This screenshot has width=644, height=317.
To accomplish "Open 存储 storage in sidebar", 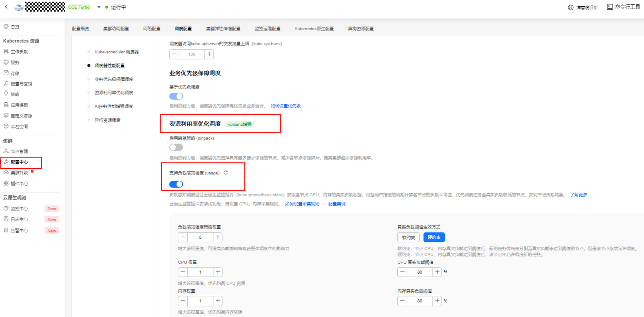I will click(x=12, y=73).
